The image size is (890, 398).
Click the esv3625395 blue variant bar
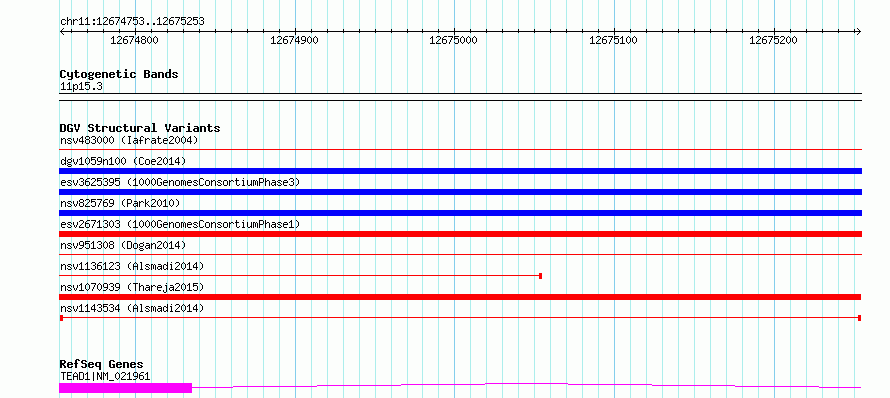point(460,192)
